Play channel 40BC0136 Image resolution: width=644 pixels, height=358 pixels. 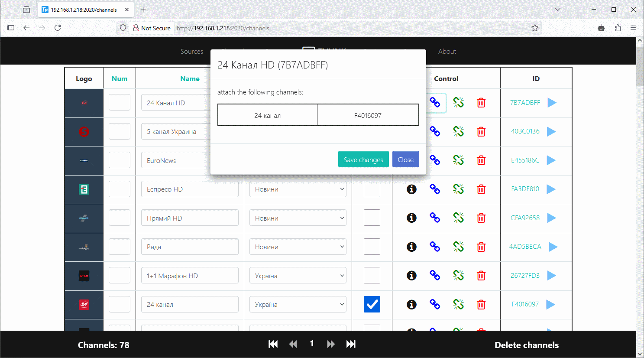[551, 131]
